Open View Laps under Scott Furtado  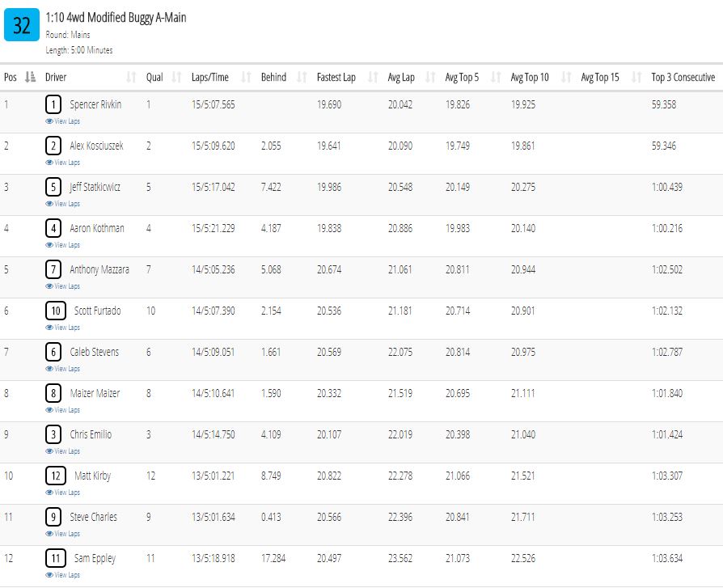click(63, 328)
